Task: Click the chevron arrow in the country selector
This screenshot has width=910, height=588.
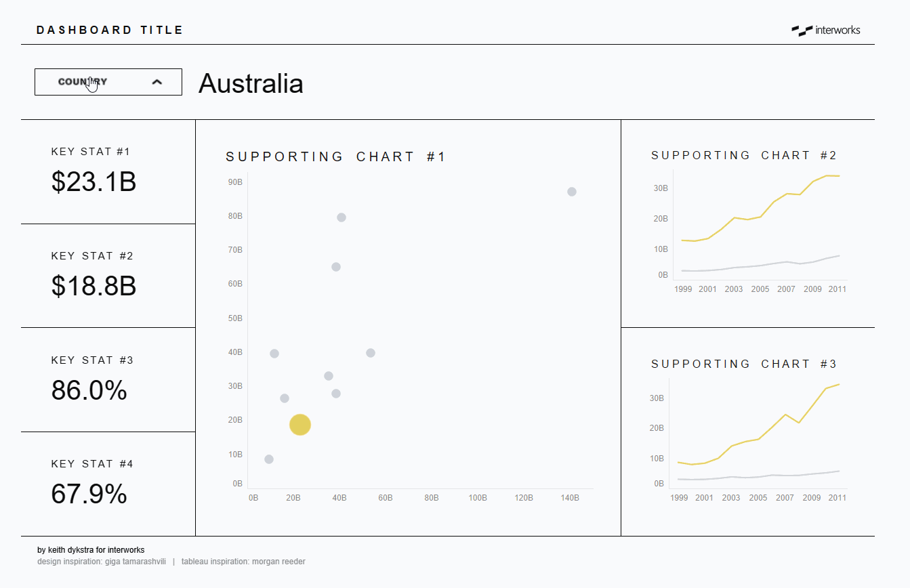Action: pyautogui.click(x=157, y=82)
